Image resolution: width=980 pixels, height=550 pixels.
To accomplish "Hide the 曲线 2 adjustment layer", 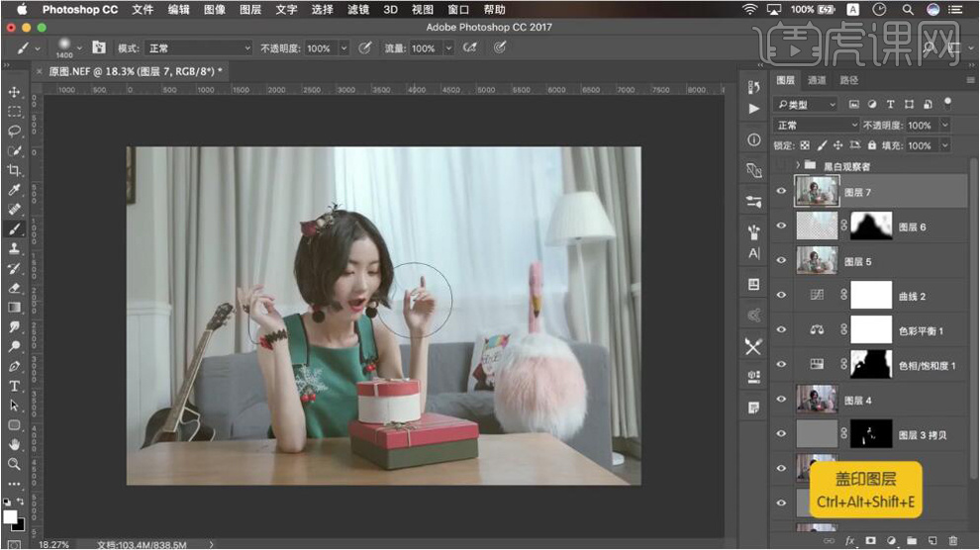I will tap(781, 296).
